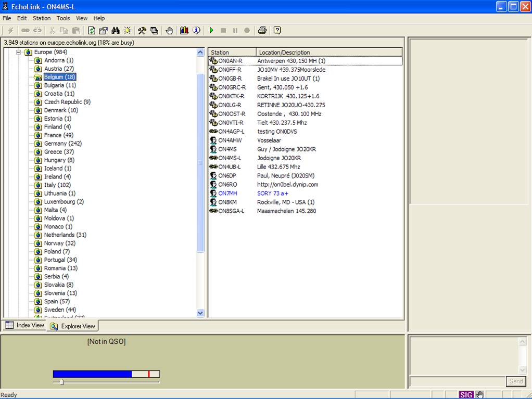Click the blue info bubble toolbar icon
This screenshot has height=399, width=532.
196,31
